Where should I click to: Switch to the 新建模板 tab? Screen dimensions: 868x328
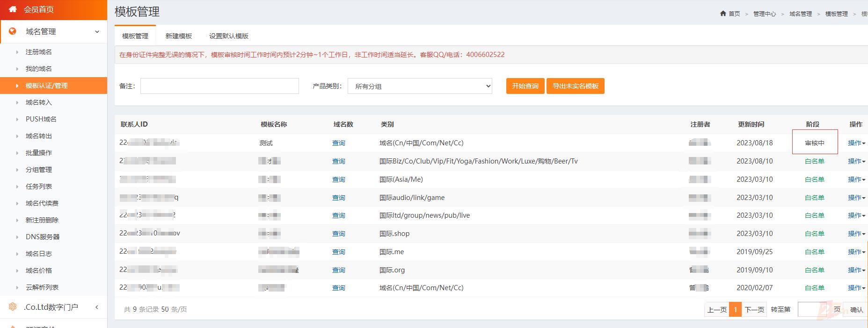click(x=179, y=36)
